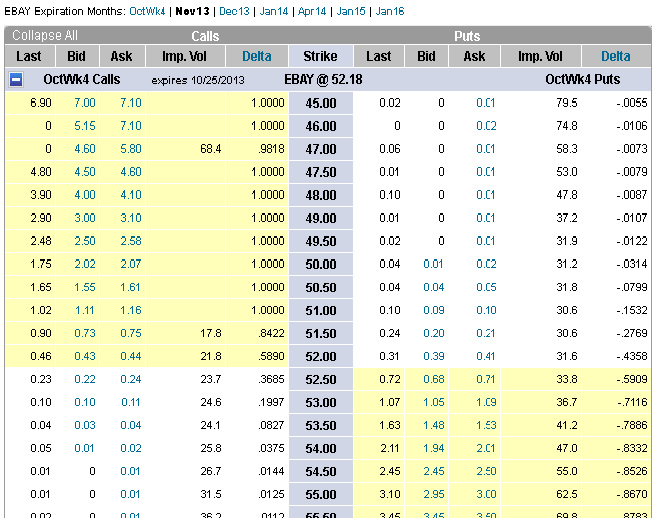Viewport: 655px width, 518px height.
Task: Click call ask 7.10 at strike 45.00
Action: click(x=131, y=103)
